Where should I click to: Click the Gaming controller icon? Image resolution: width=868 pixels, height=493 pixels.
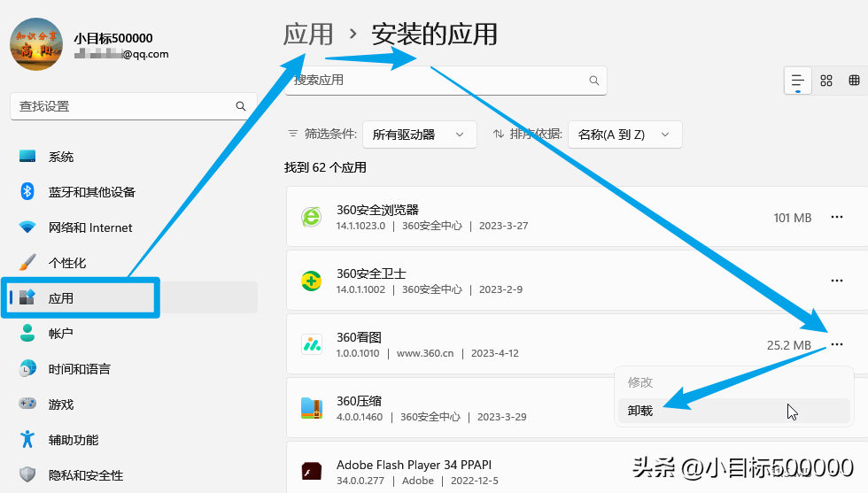coord(27,404)
